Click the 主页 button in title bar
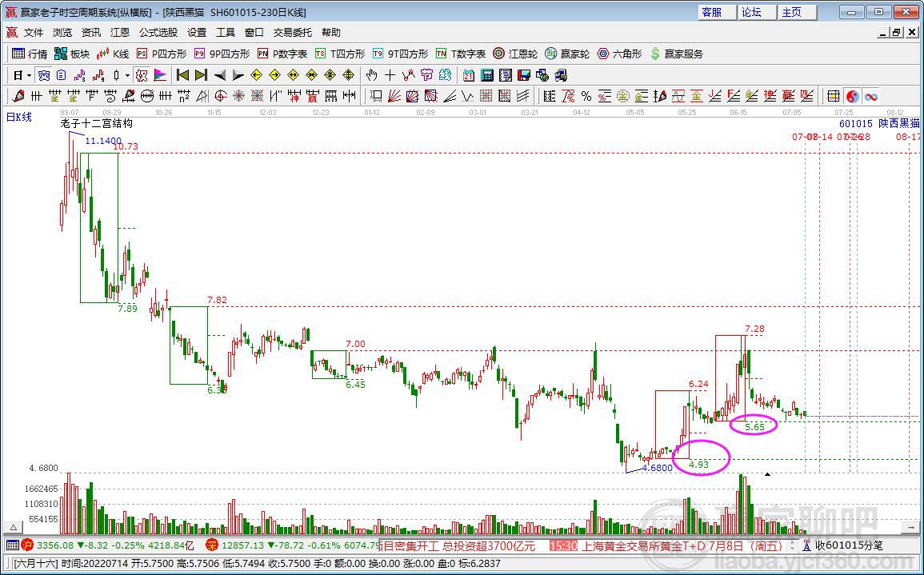The height and width of the screenshot is (575, 924). click(798, 12)
